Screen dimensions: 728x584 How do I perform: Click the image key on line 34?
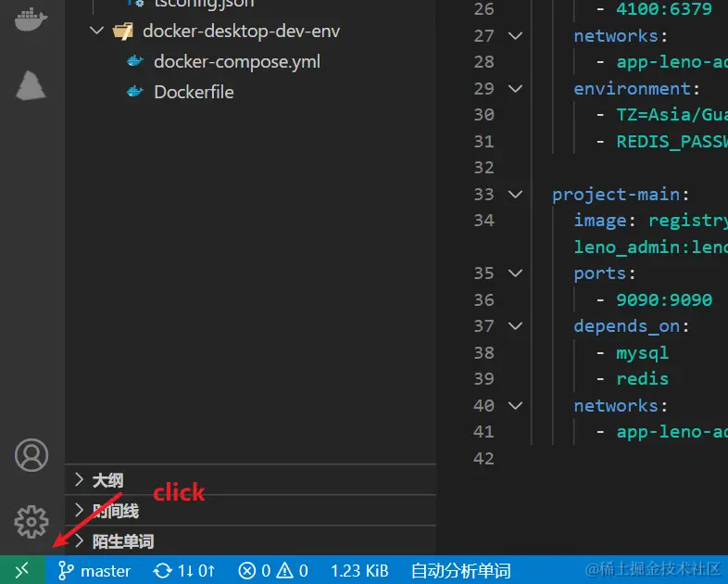(600, 221)
